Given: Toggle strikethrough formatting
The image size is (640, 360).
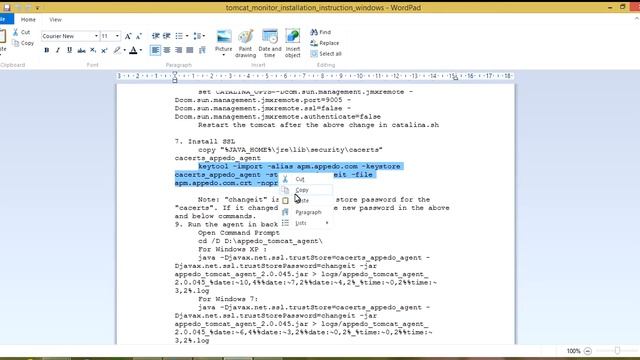Looking at the screenshot, I should tap(81, 50).
